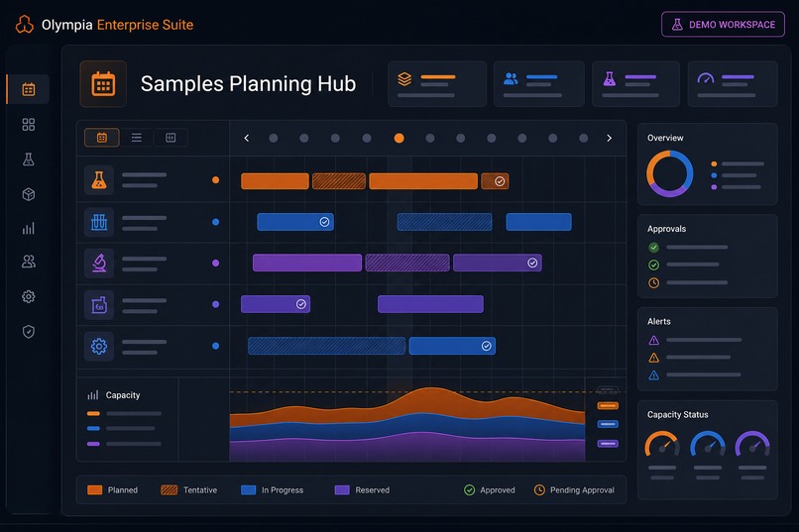
Task: Open the package cube icon in sidebar
Action: point(29,194)
